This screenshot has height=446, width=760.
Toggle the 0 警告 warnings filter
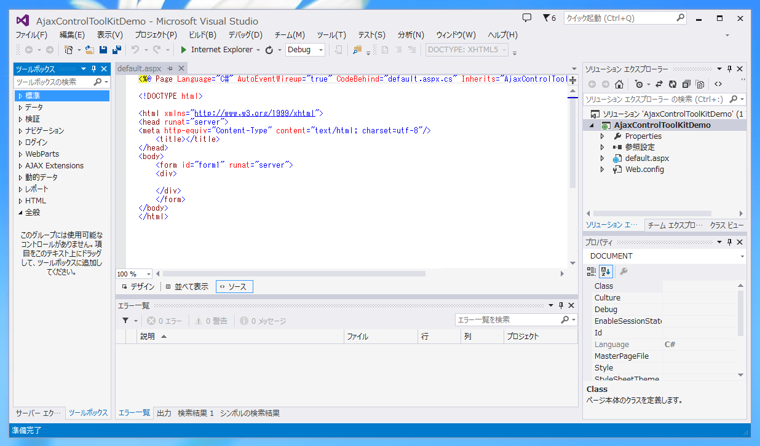click(x=211, y=321)
